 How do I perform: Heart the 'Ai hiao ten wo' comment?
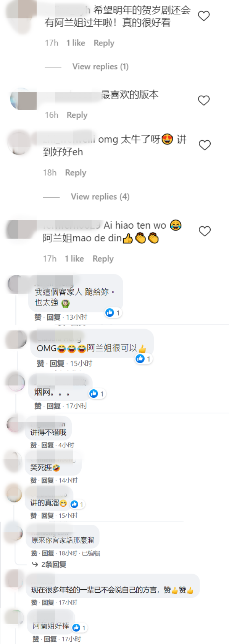tap(205, 231)
